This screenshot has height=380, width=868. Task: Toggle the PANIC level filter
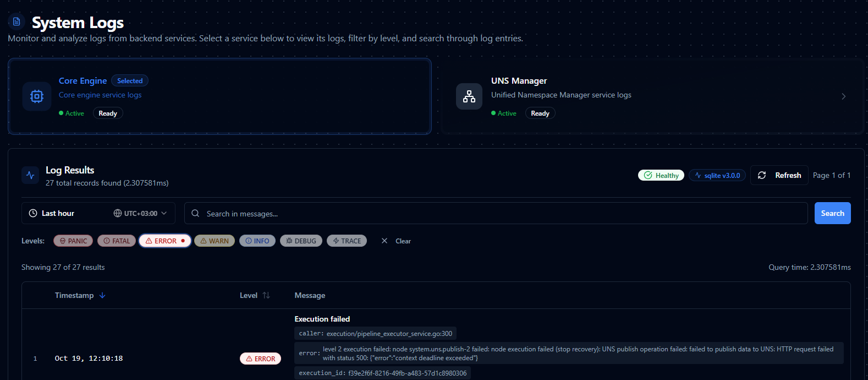click(74, 241)
